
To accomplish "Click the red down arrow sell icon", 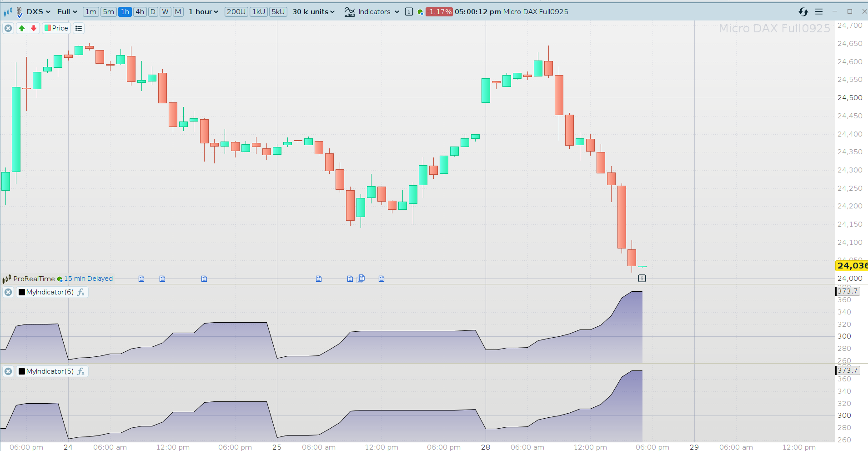I will (x=34, y=28).
